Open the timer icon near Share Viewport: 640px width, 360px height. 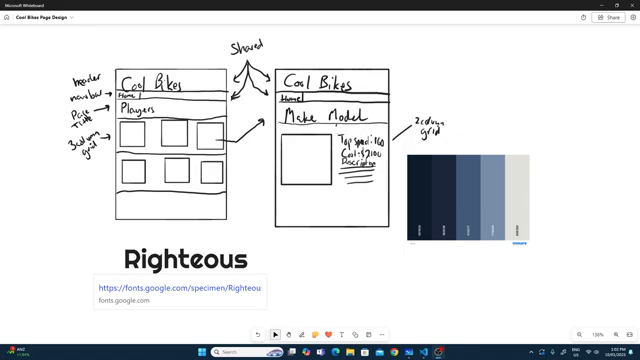pyautogui.click(x=583, y=18)
